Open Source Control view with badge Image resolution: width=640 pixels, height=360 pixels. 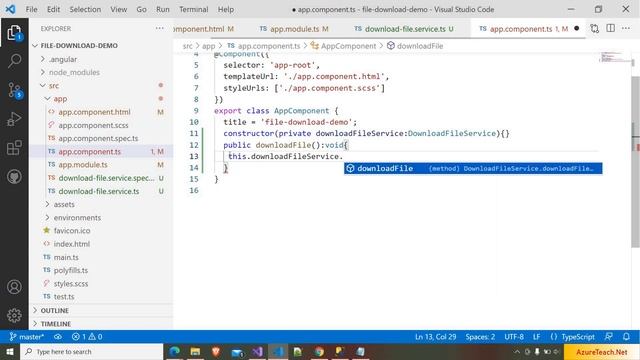tap(14, 90)
